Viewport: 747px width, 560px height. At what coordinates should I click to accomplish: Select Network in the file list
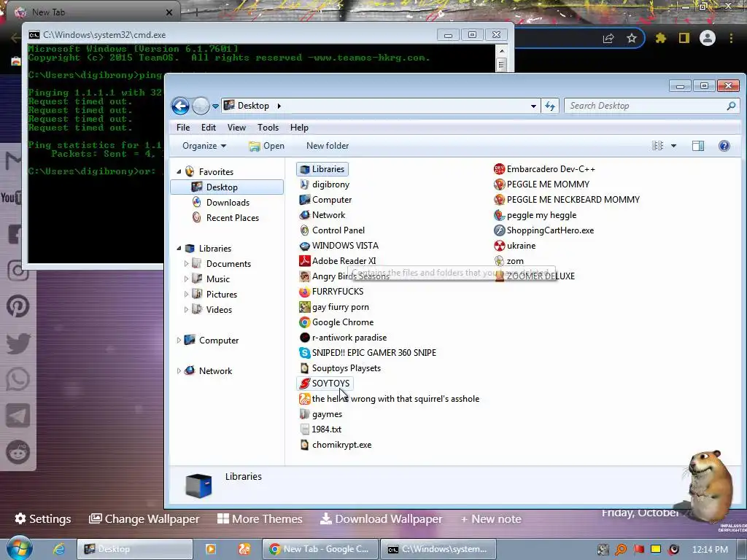pyautogui.click(x=322, y=215)
